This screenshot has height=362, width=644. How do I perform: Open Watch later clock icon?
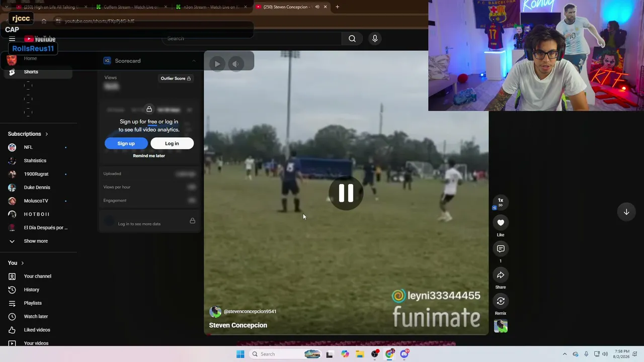point(12,317)
